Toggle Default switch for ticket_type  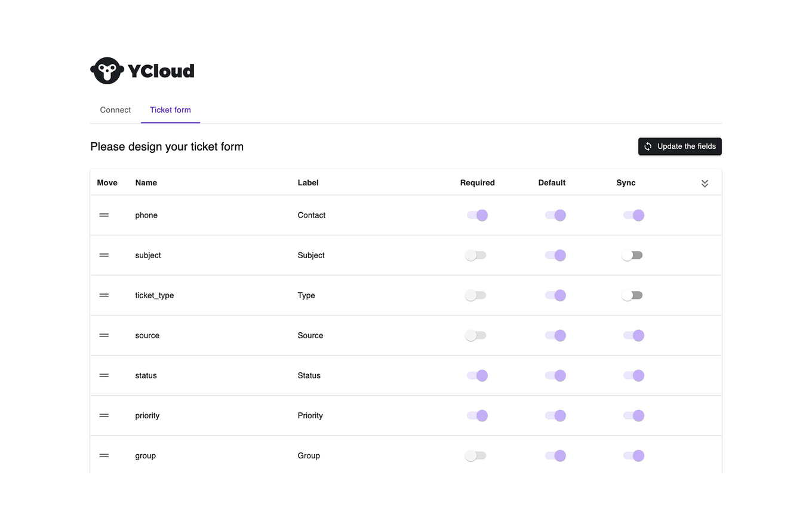click(x=555, y=295)
